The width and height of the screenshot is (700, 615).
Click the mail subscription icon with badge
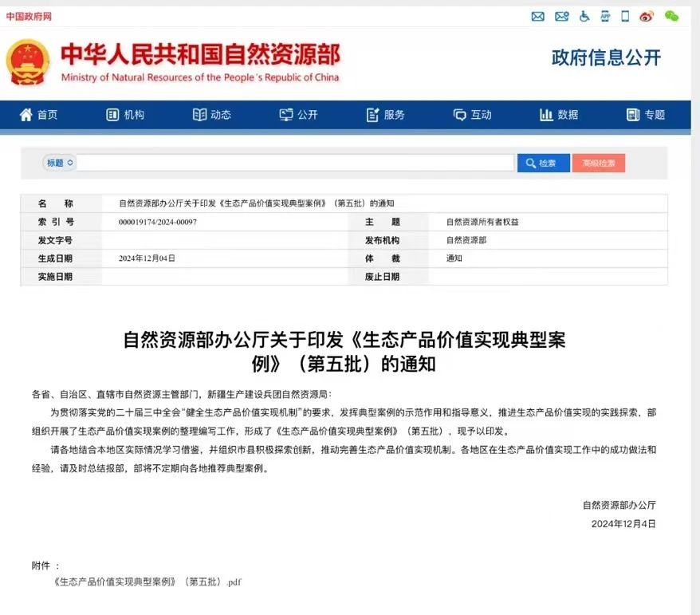click(561, 16)
